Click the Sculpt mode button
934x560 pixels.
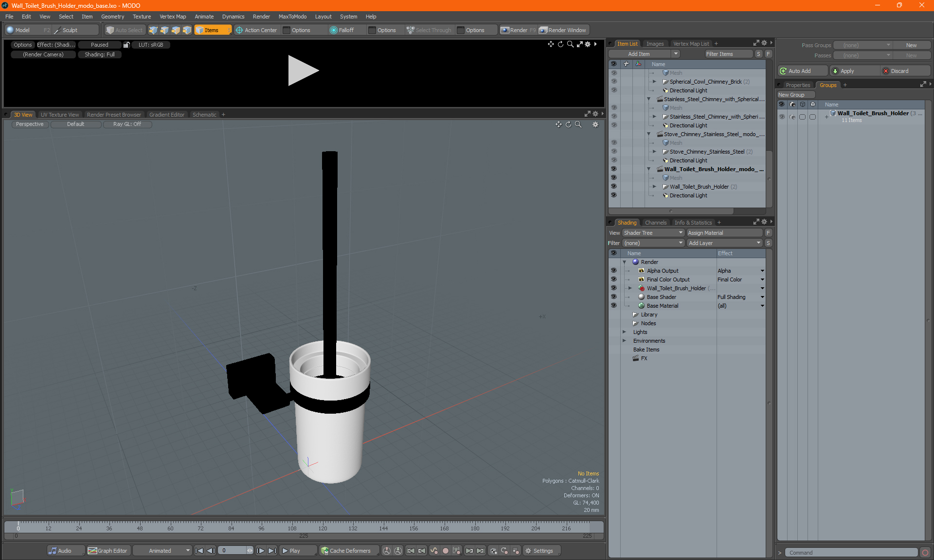click(75, 30)
